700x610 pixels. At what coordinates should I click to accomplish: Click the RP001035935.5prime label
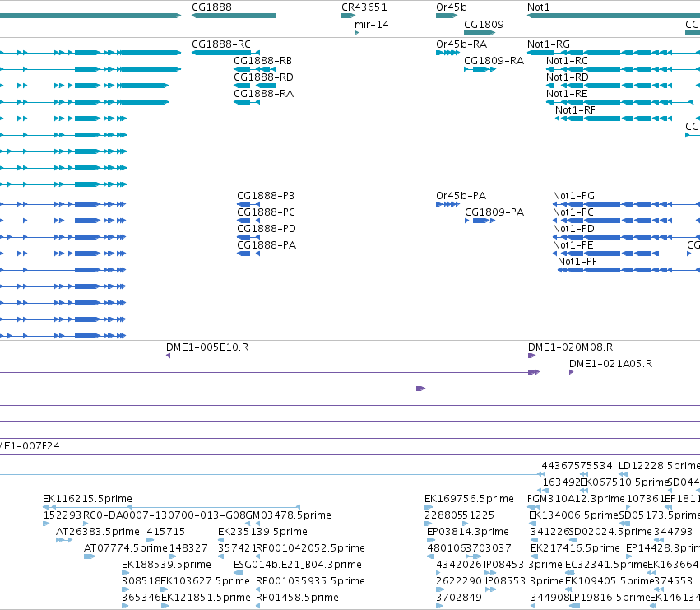(x=310, y=581)
